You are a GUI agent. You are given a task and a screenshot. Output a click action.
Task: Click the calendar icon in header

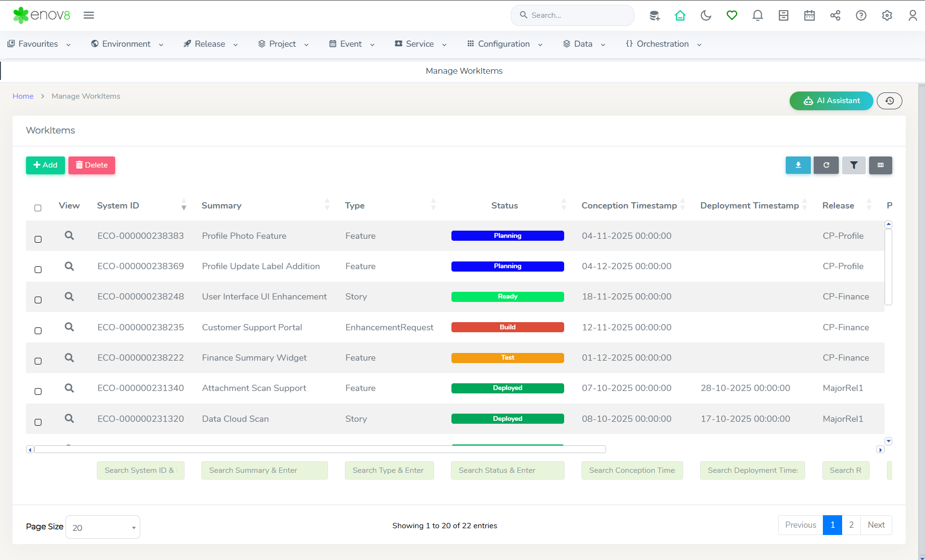(x=809, y=15)
